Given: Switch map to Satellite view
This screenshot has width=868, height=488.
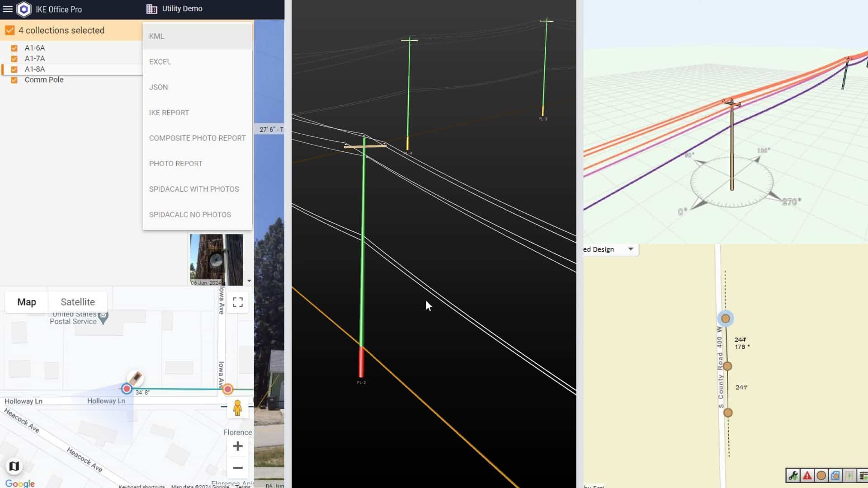Looking at the screenshot, I should pos(78,302).
